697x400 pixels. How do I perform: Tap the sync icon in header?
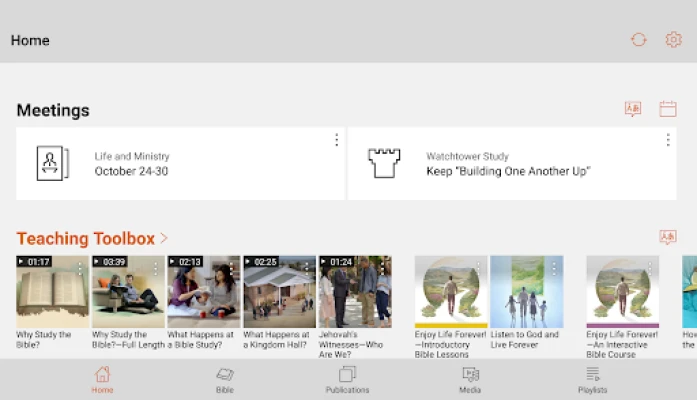(x=639, y=40)
